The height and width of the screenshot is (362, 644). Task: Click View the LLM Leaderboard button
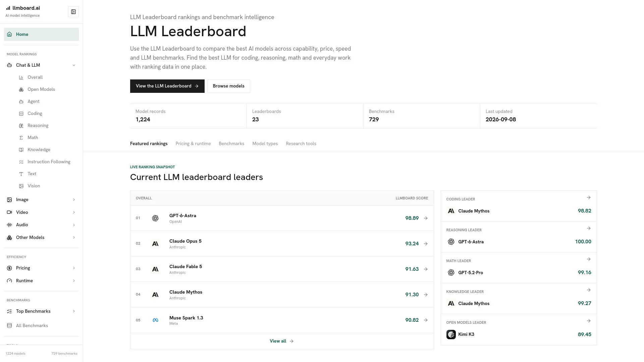point(167,86)
